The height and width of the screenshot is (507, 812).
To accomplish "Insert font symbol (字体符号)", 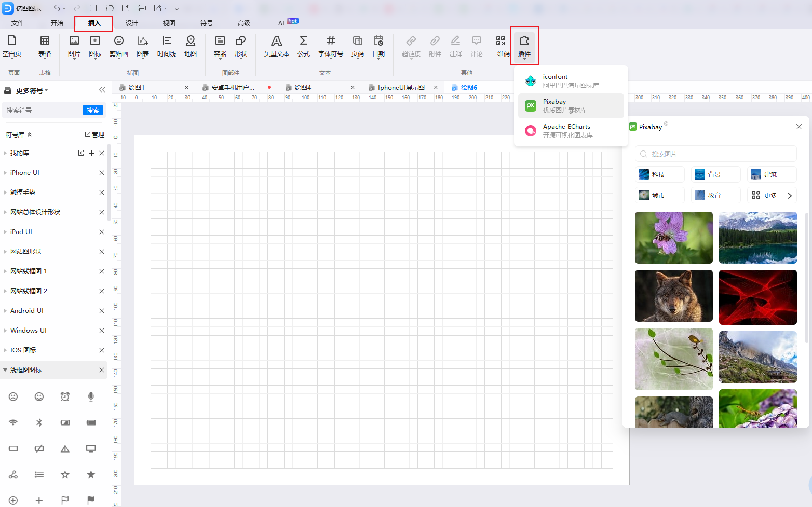I will 331,46.
